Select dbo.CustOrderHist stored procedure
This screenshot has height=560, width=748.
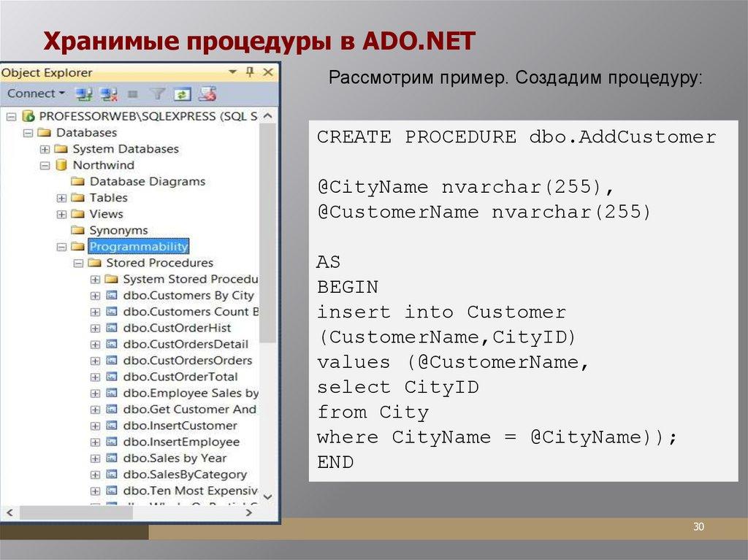pos(180,328)
